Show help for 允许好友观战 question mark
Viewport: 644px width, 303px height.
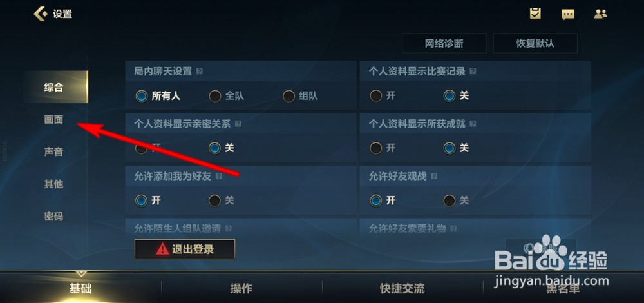[434, 177]
